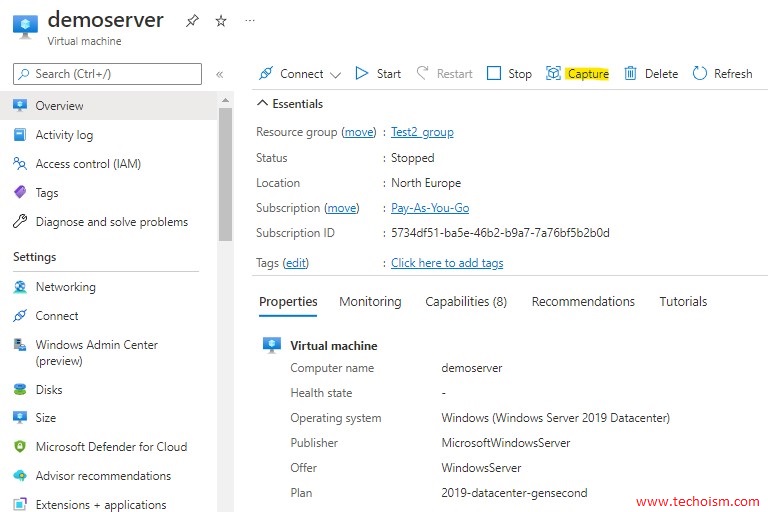Click the Overview monitor icon
Image resolution: width=768 pixels, height=512 pixels.
coord(20,105)
